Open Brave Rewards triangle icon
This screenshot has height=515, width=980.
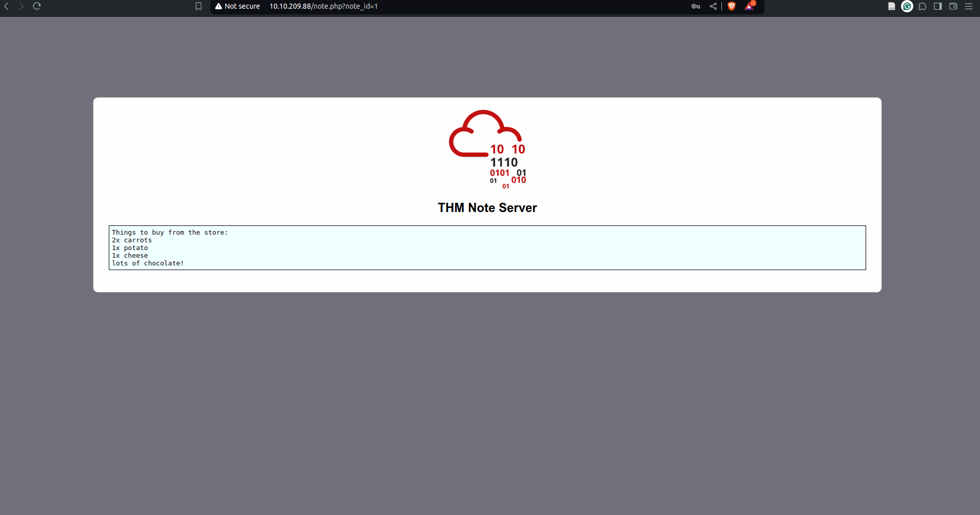(x=749, y=6)
